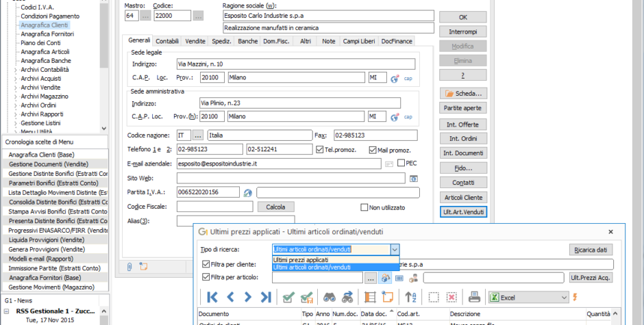Image resolution: width=644 pixels, height=325 pixels.
Task: Click the dashed select-all rectangle icon
Action: [434, 297]
